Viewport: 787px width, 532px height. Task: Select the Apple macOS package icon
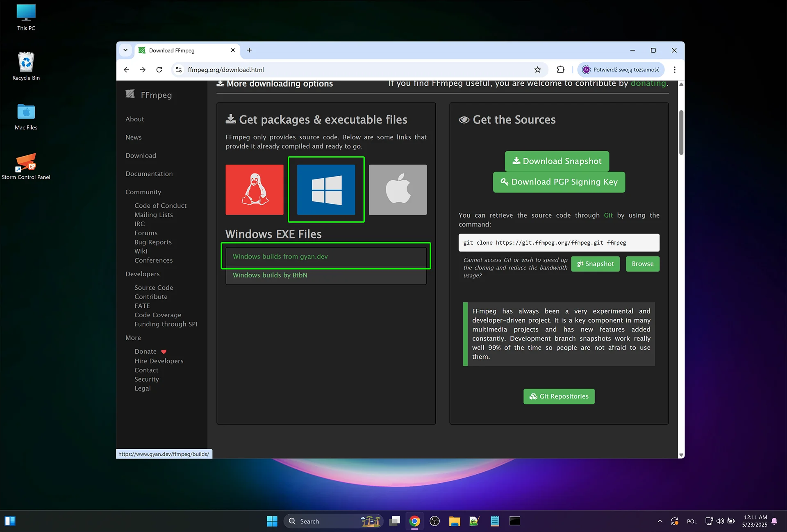397,190
